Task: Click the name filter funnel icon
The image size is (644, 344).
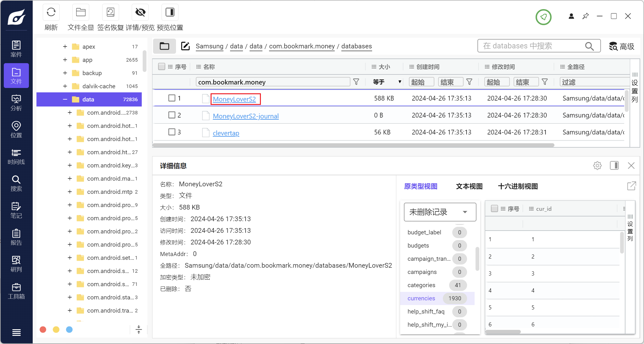Action: (x=356, y=82)
